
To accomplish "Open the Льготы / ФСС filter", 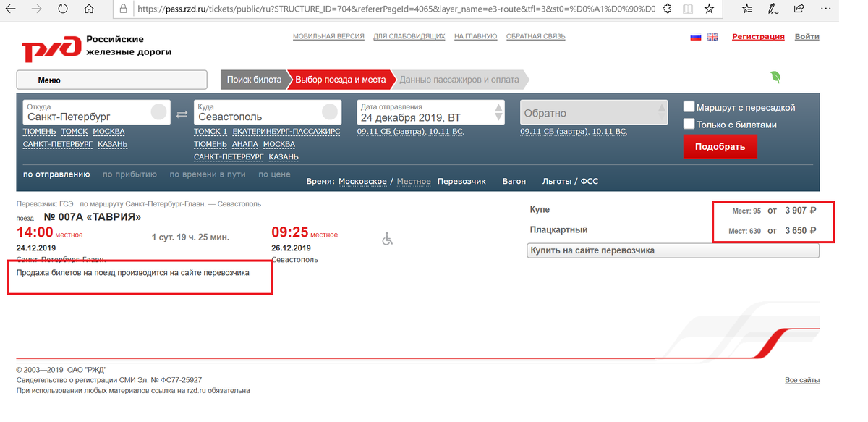I will pyautogui.click(x=570, y=181).
